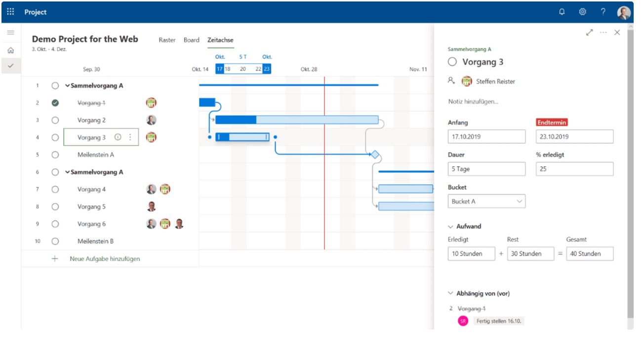This screenshot has height=337, width=644.
Task: Collapse the Aufwand section
Action: click(x=450, y=226)
